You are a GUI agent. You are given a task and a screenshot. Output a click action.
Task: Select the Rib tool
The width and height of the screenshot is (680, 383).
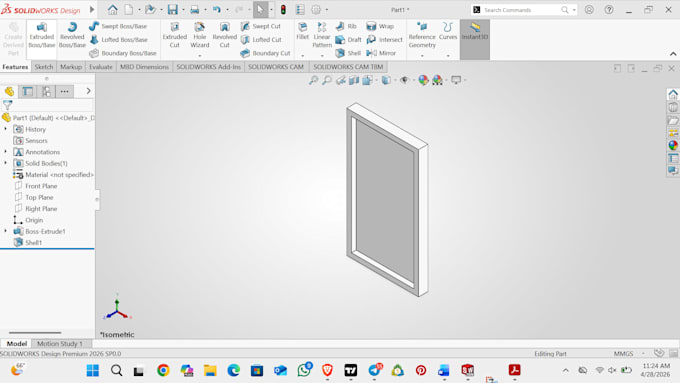pyautogui.click(x=346, y=26)
